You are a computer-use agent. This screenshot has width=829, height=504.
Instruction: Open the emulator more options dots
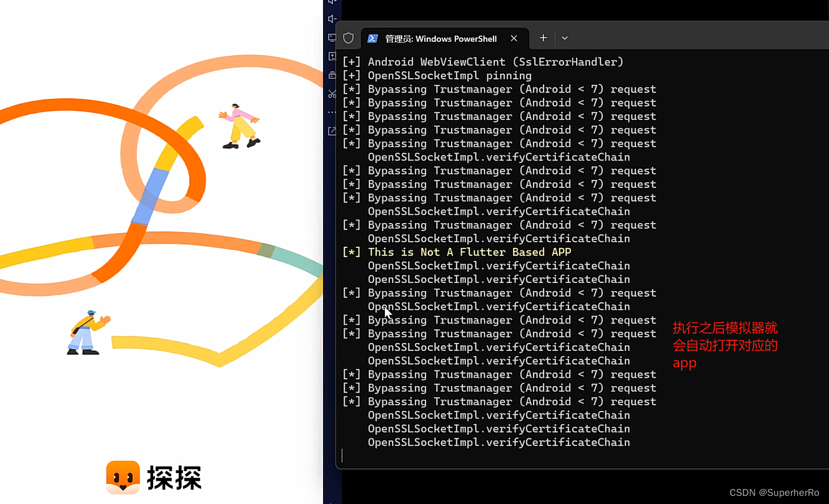(x=332, y=112)
